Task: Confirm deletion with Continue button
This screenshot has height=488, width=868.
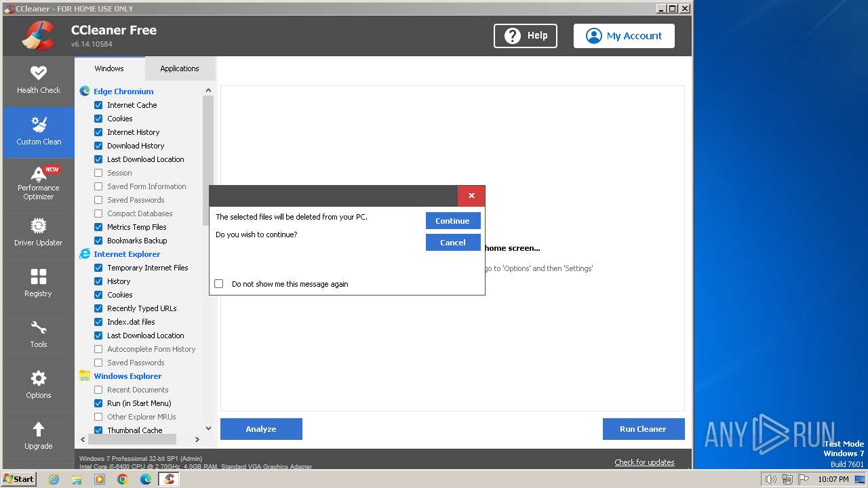Action: point(453,221)
